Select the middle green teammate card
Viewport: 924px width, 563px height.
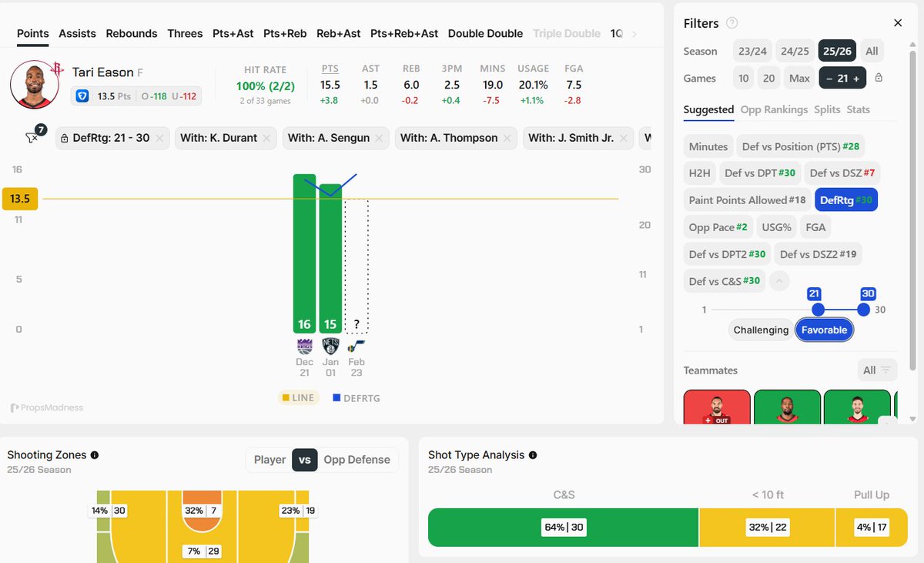pos(787,407)
